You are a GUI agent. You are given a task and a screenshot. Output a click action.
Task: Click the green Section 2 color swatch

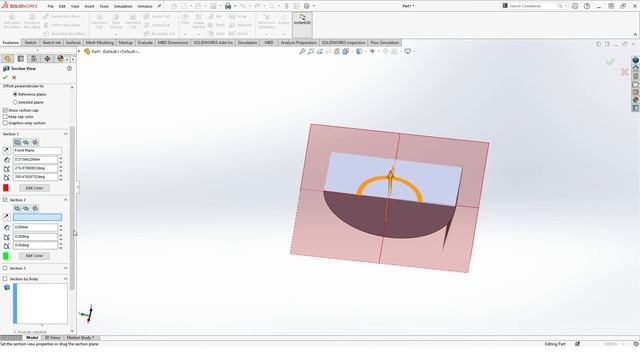click(x=6, y=256)
